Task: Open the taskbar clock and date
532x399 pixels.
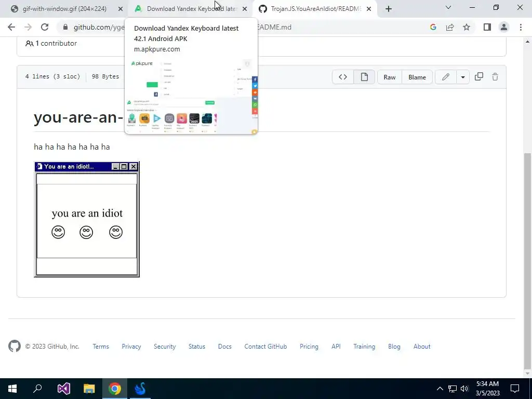Action: pos(487,389)
